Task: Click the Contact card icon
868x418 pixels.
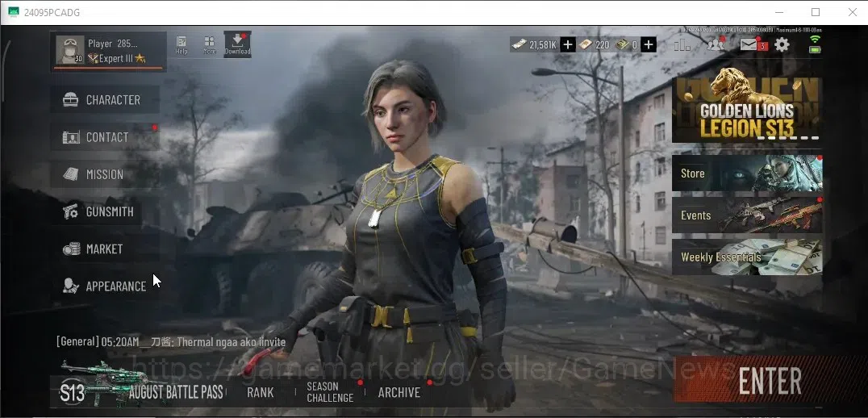Action: coord(71,137)
